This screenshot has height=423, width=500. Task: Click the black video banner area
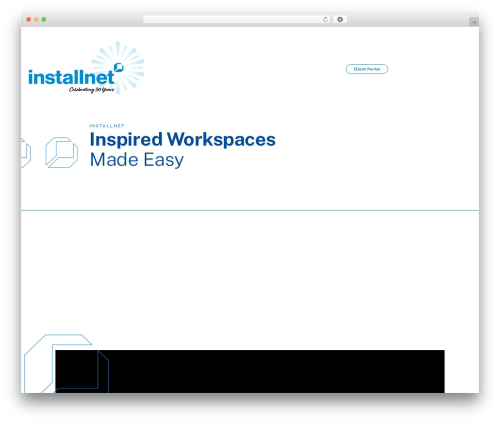coord(250,371)
